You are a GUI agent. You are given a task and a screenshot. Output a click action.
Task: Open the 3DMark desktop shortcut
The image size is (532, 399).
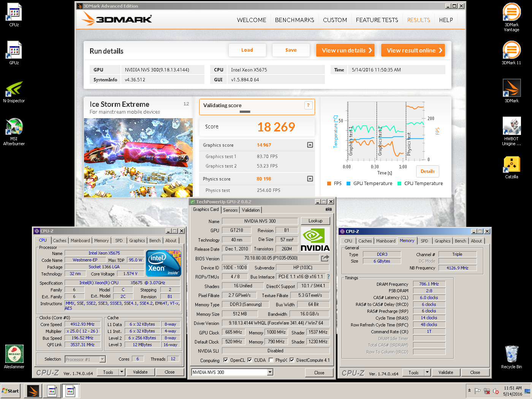(x=511, y=90)
